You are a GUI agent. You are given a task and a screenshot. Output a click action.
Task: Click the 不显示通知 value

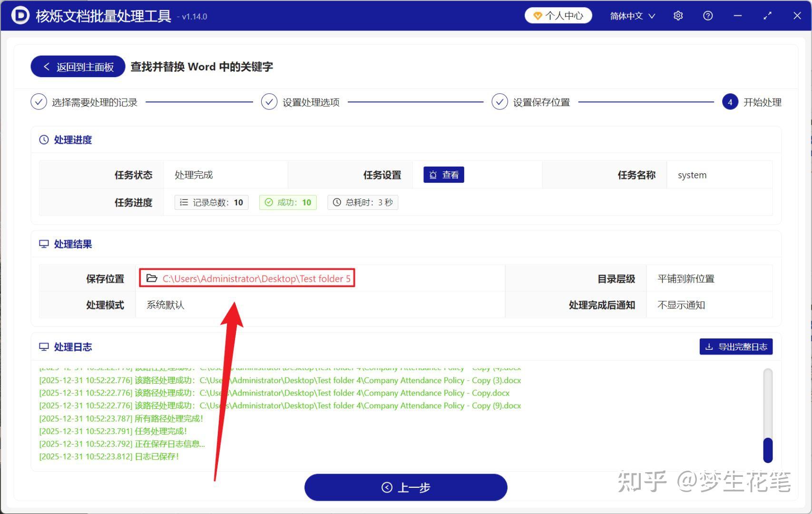681,305
